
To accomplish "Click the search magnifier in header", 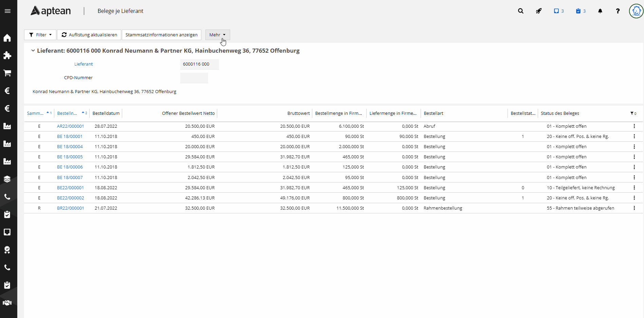I will click(x=520, y=11).
